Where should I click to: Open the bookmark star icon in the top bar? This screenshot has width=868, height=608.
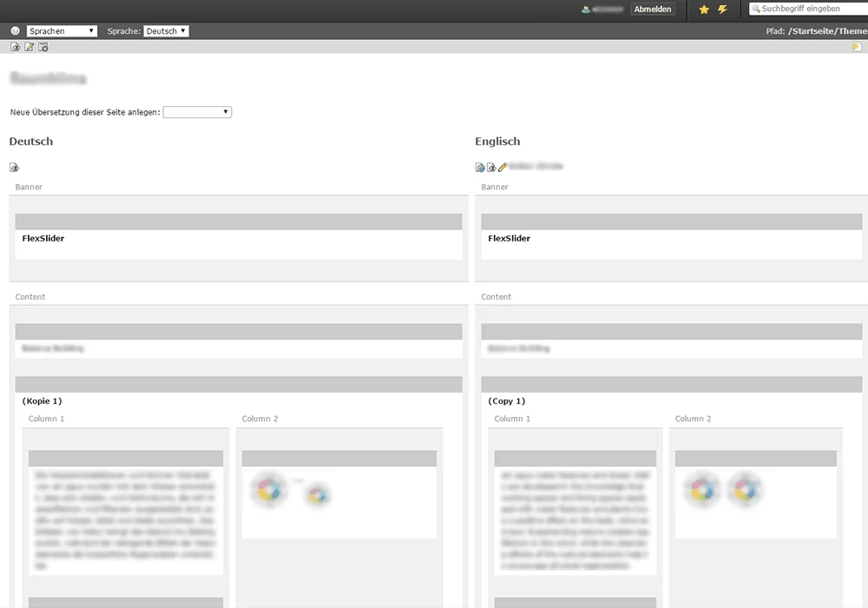[x=703, y=10]
